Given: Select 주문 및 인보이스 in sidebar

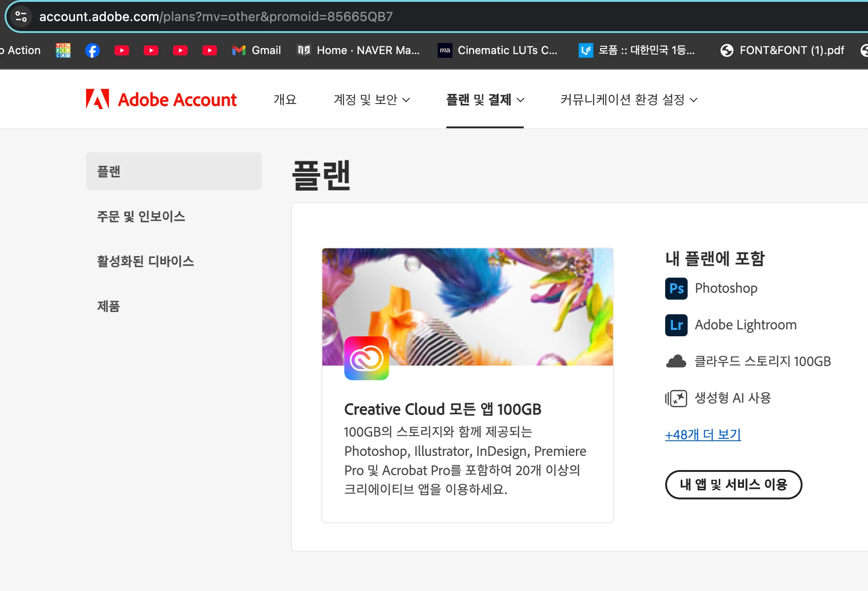Looking at the screenshot, I should pyautogui.click(x=141, y=216).
